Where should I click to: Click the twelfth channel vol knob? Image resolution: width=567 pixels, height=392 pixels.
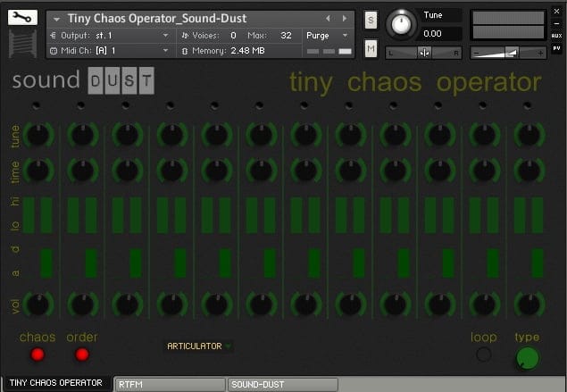click(x=529, y=304)
